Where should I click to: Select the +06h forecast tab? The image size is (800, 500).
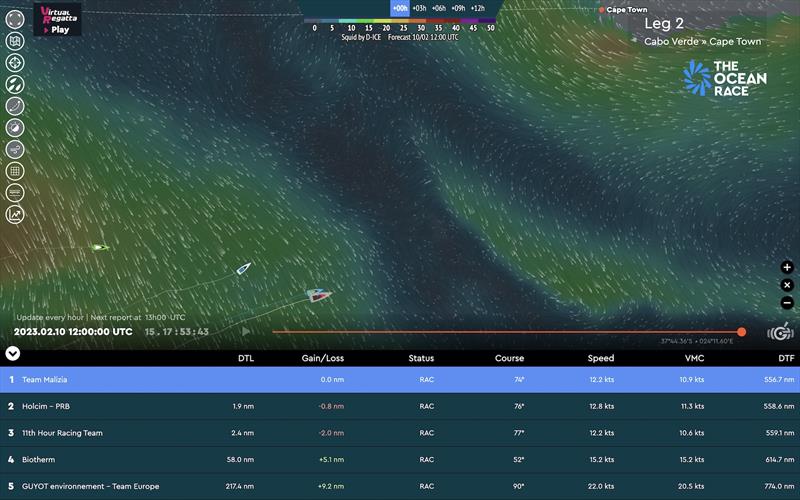point(439,8)
